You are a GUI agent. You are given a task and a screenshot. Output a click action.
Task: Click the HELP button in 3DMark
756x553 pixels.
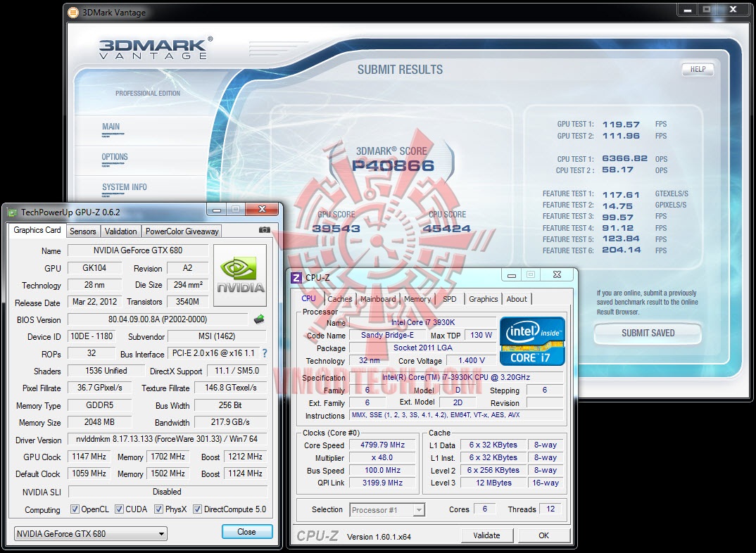click(x=698, y=70)
